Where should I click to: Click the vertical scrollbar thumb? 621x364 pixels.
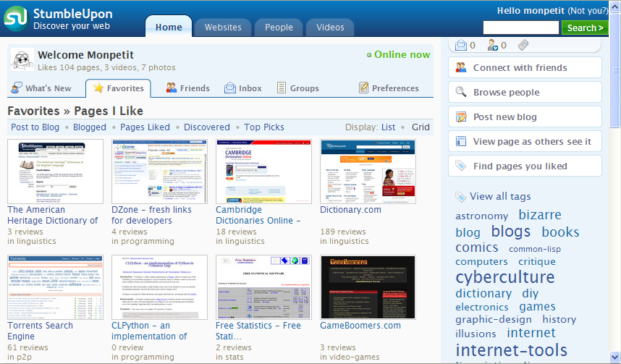click(615, 69)
